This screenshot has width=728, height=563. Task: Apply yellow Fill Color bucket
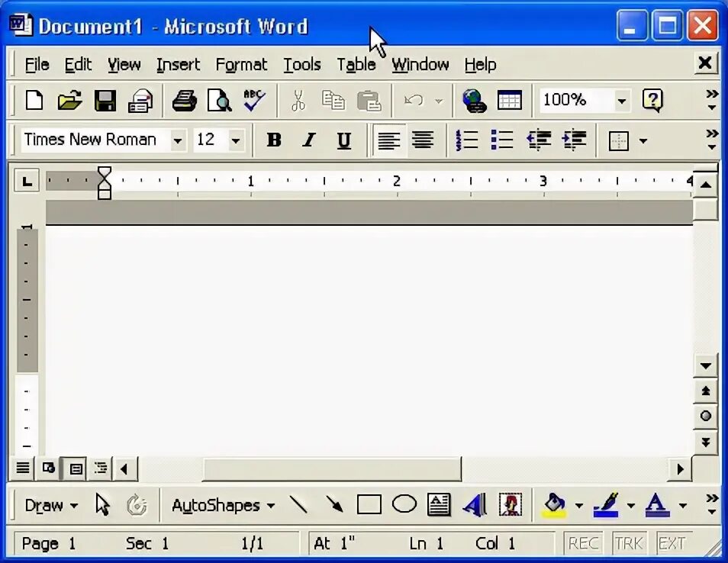pos(554,505)
